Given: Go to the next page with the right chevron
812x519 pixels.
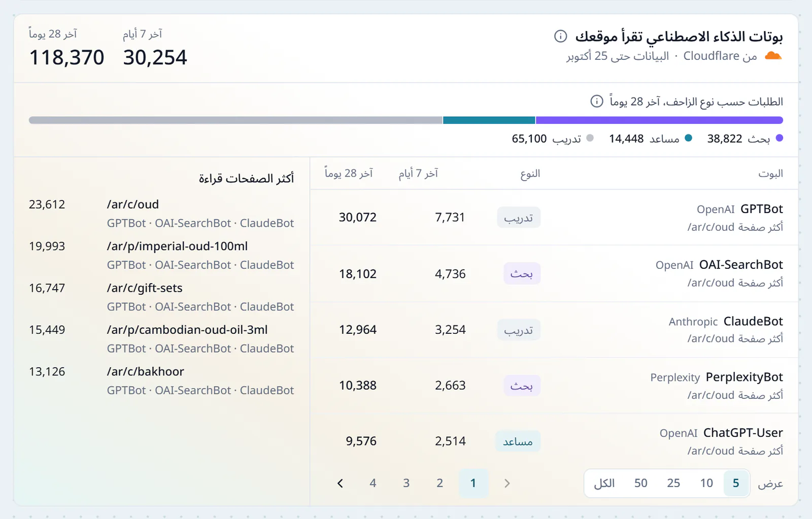Looking at the screenshot, I should click(507, 483).
